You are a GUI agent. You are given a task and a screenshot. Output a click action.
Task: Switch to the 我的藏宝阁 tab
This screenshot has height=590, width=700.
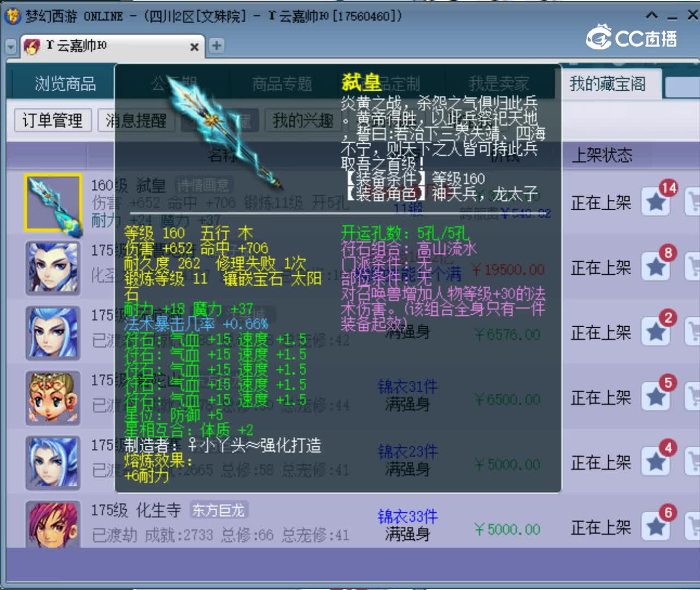click(x=608, y=84)
